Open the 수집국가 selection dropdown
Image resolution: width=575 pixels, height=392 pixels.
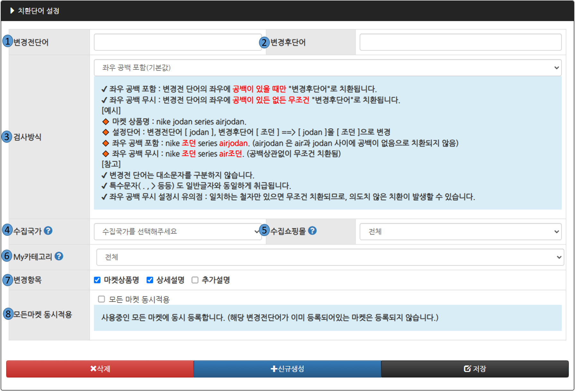coord(177,232)
